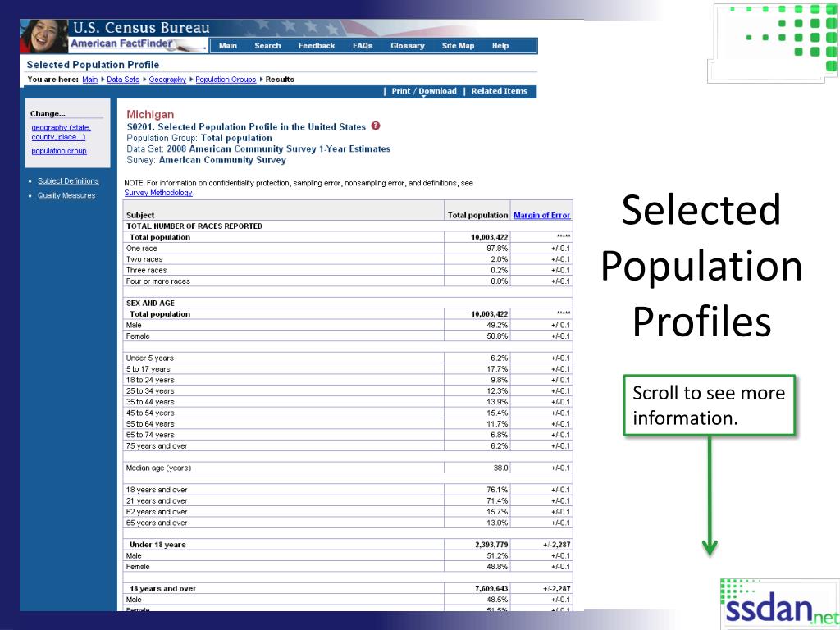Click the Margin of Error column header link
This screenshot has width=840, height=630.
[x=541, y=216]
